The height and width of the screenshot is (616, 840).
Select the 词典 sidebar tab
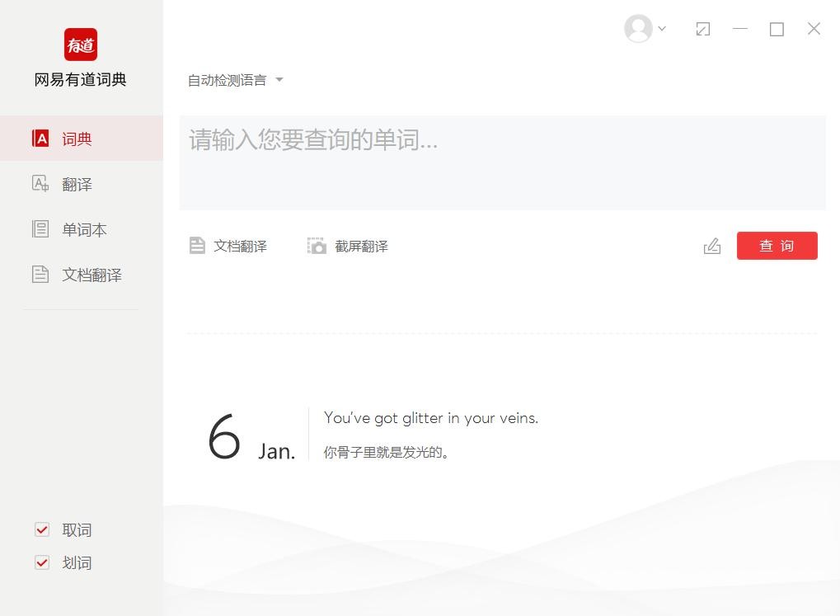click(x=82, y=139)
